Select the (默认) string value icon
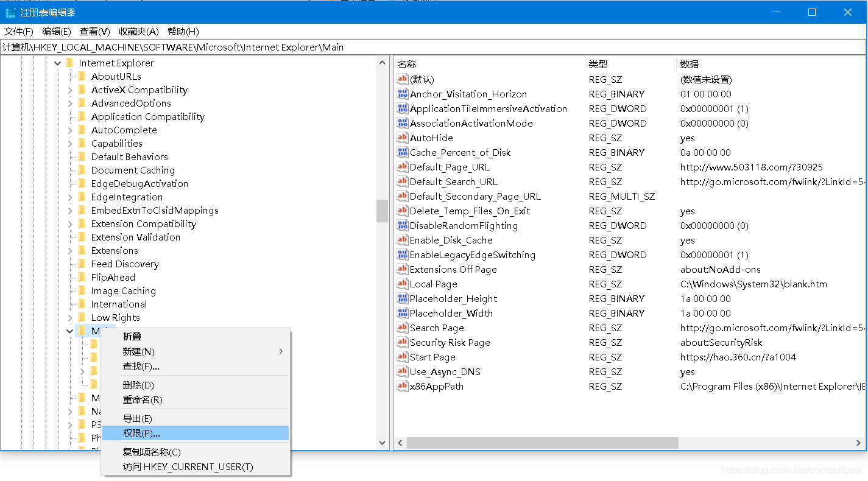 [x=402, y=79]
